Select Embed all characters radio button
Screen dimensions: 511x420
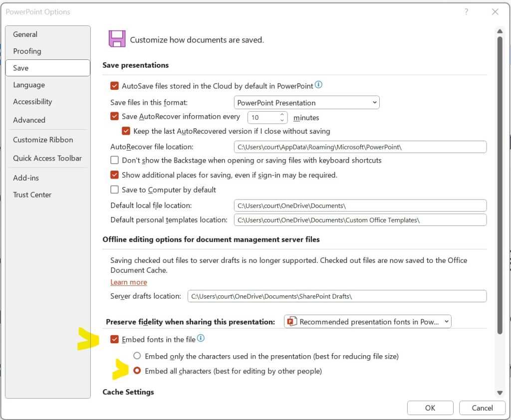137,371
